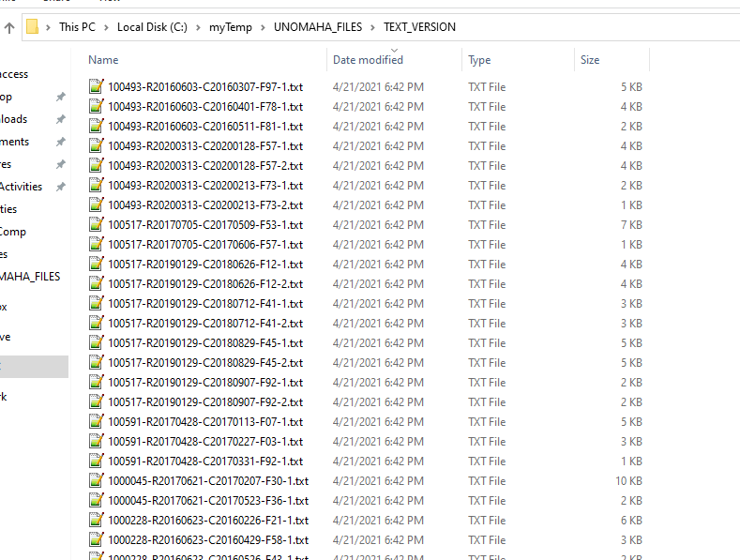Click icon of 1000228-R20160623-C20160429-F58-1.txt
Viewport: 740px width, 560px height.
tap(97, 539)
